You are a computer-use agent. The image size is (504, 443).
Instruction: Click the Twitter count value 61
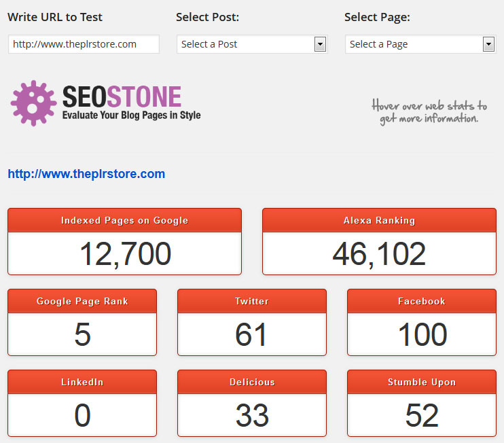(x=251, y=335)
